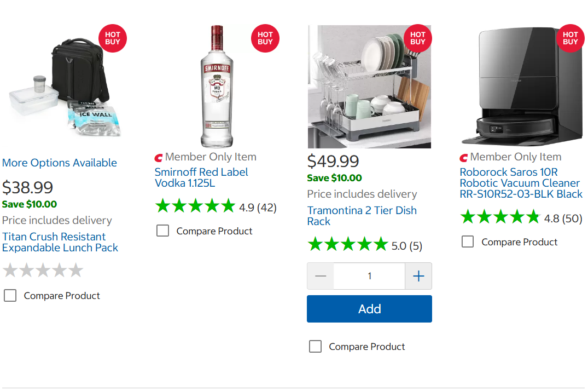Click Roborock's red Member Only icon
588x391 pixels.
click(x=464, y=158)
